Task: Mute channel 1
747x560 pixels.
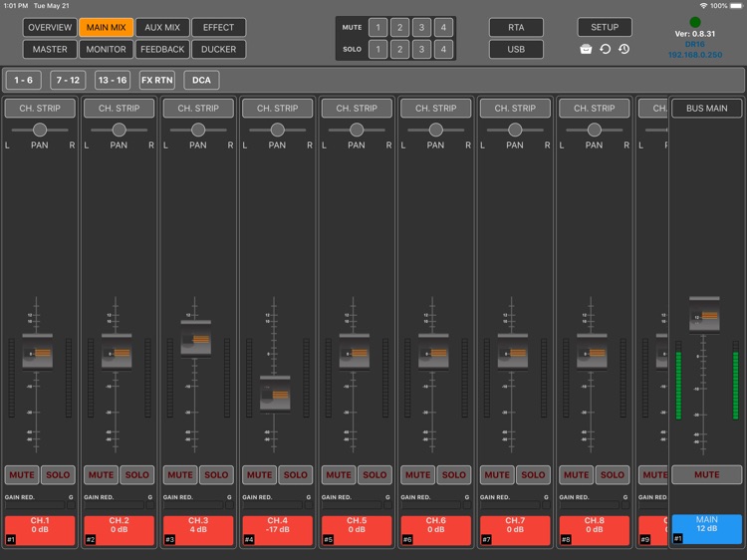Action: 22,474
